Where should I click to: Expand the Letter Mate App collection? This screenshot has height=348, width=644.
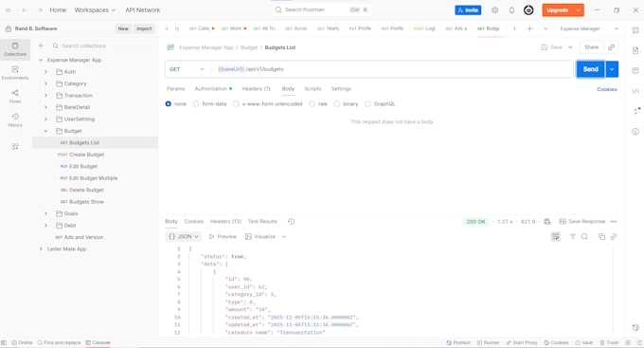tap(41, 249)
